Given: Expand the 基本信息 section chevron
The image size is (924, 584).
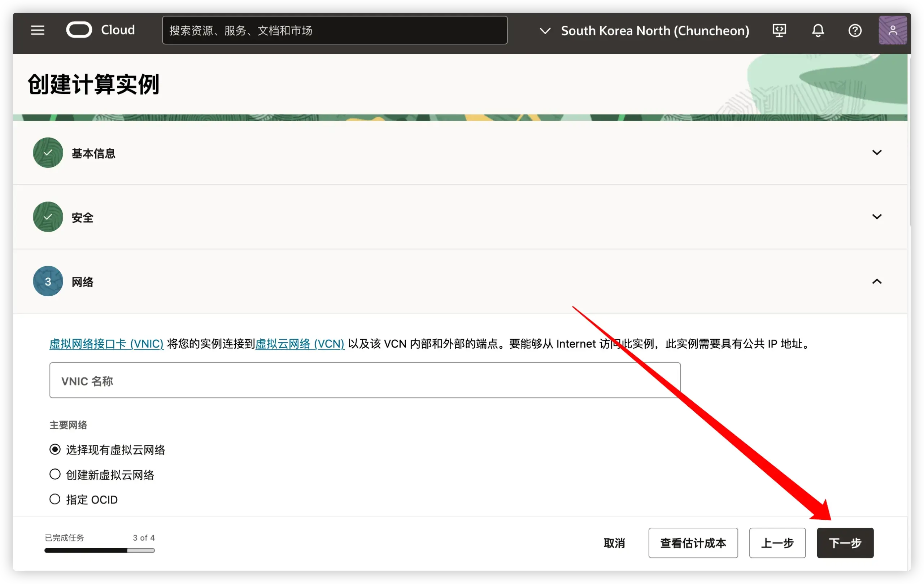Looking at the screenshot, I should click(x=876, y=153).
